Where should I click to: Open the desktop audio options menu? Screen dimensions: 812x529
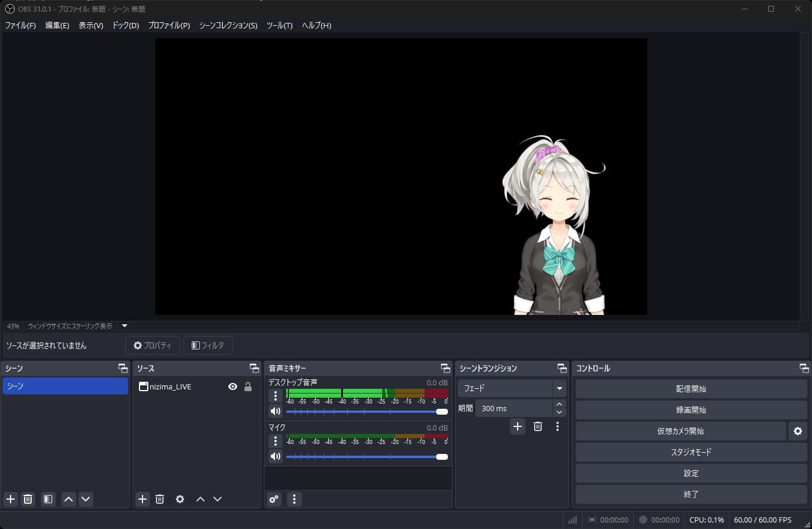click(x=275, y=396)
